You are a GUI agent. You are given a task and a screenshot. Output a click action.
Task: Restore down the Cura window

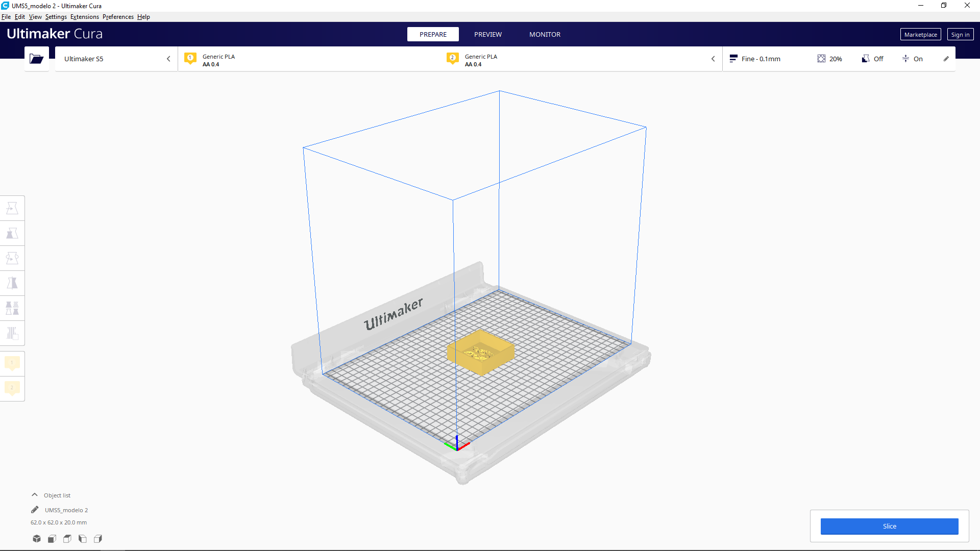tap(944, 6)
